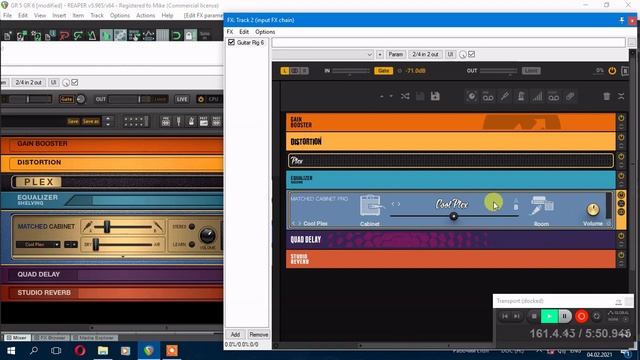Toggle power on the Quad Delay module
This screenshot has width=640, height=360.
click(x=621, y=236)
